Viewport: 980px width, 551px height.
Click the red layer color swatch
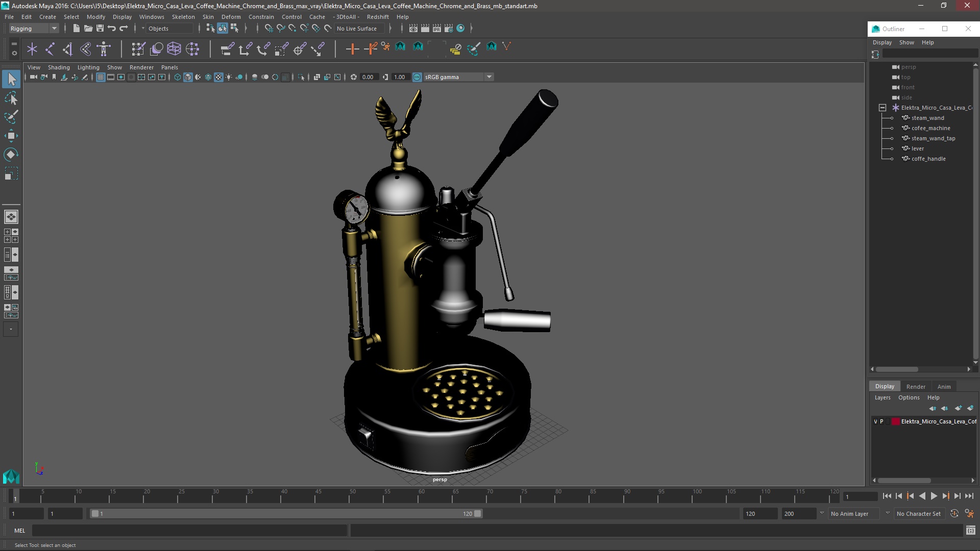(895, 421)
